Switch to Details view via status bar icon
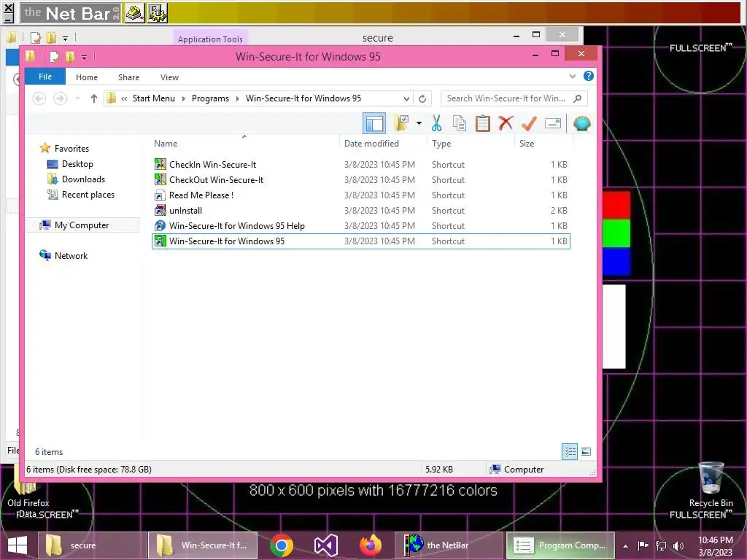The image size is (747, 560). [570, 451]
